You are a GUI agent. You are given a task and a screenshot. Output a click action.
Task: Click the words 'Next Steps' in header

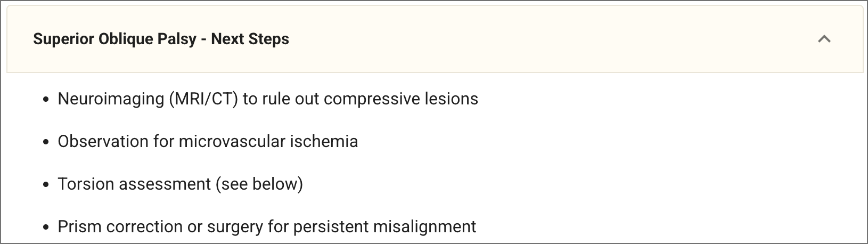click(250, 39)
